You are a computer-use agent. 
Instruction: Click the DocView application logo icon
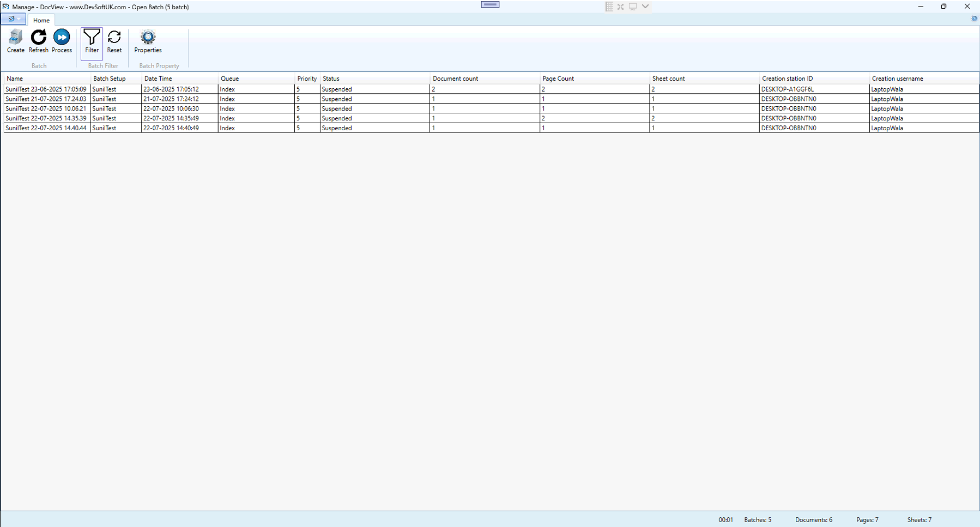[x=6, y=7]
